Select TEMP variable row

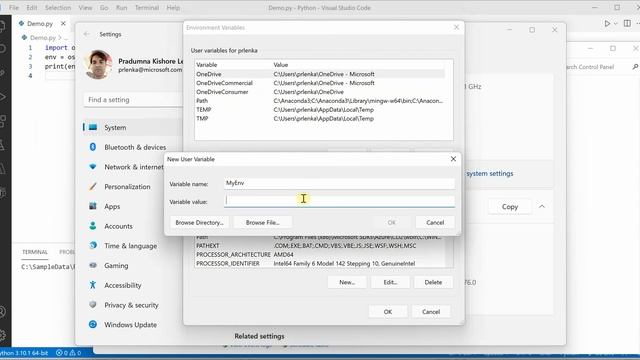pos(320,110)
